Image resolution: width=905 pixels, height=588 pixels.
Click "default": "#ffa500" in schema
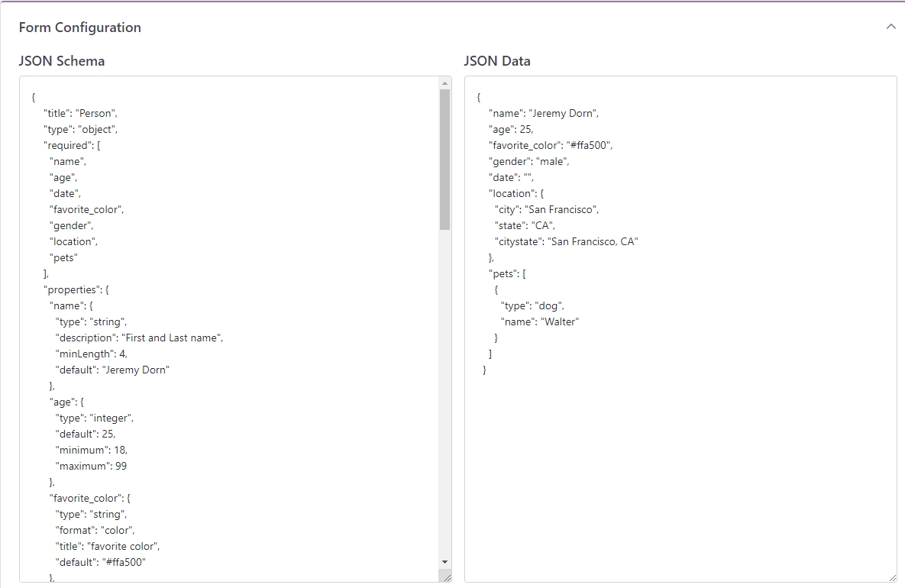100,562
